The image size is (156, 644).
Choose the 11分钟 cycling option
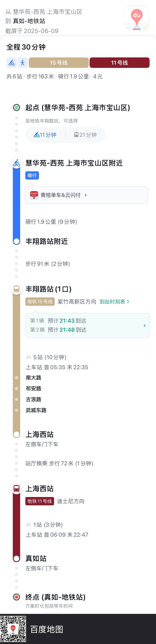[45, 135]
